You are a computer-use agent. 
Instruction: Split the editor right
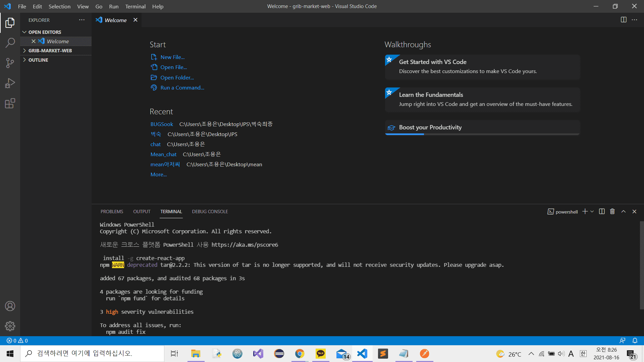(x=623, y=20)
